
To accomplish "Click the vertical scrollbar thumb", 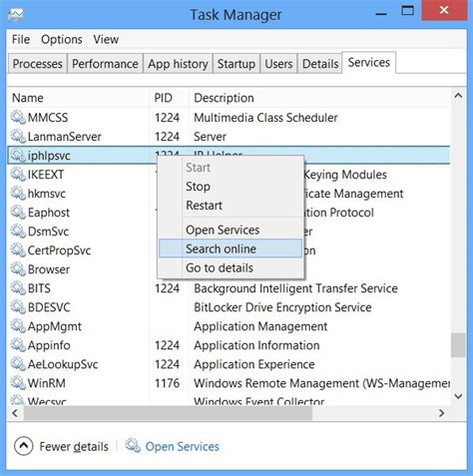I will [458, 345].
